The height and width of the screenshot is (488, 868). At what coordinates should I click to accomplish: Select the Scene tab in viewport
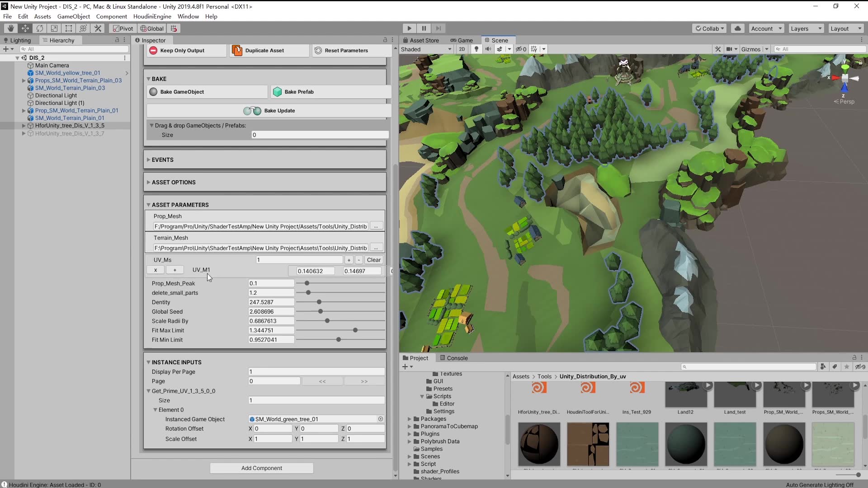coord(500,40)
